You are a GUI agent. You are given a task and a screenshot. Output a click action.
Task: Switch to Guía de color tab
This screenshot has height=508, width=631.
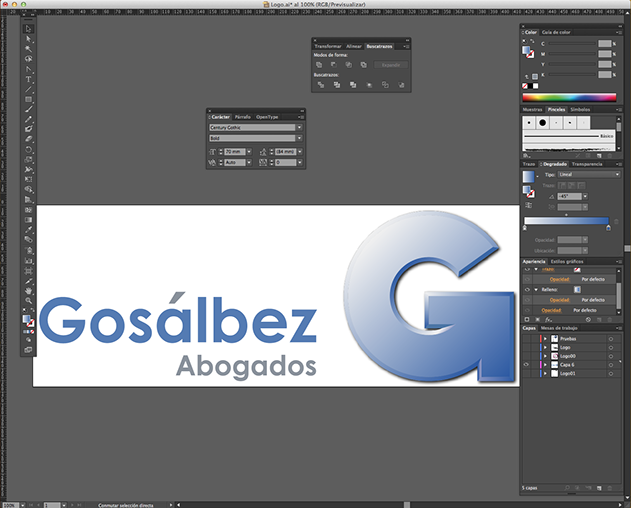point(556,32)
